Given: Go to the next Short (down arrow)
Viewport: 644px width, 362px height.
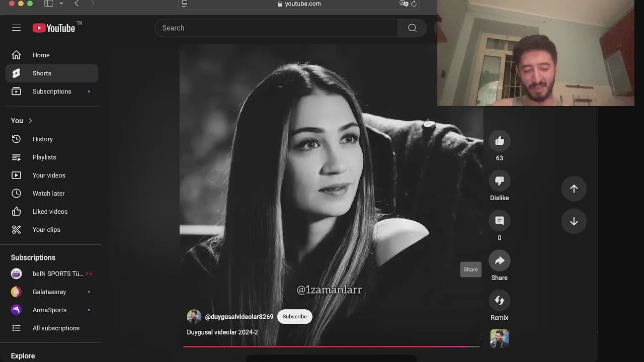Looking at the screenshot, I should click(x=574, y=222).
